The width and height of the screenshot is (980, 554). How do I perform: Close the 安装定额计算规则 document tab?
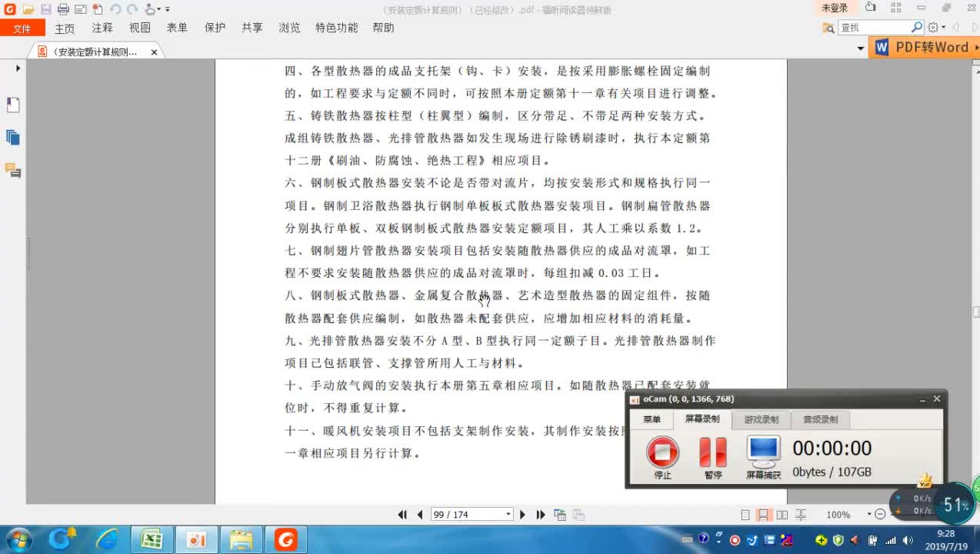154,52
